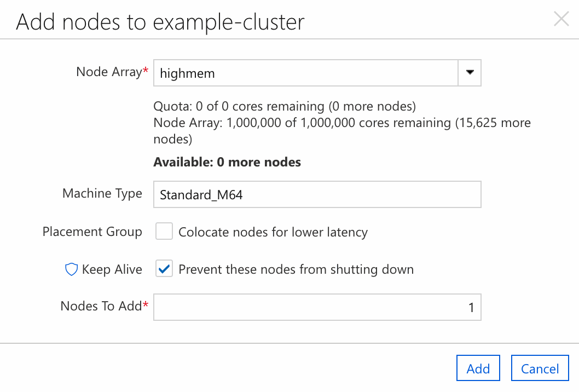Expand the node array selection list
579x392 pixels.
(x=469, y=72)
